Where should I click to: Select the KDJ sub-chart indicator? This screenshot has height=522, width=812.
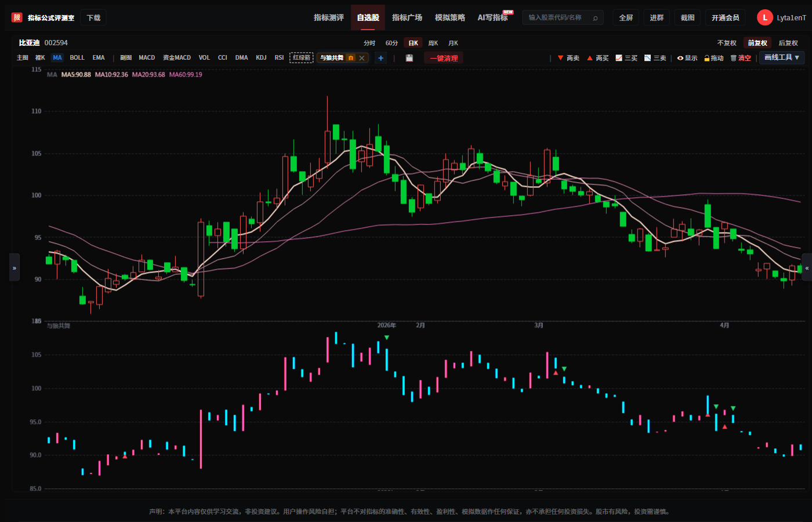pyautogui.click(x=262, y=58)
